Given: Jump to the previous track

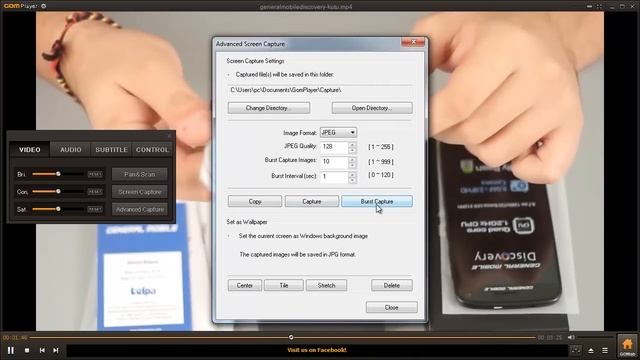Looking at the screenshot, I should pyautogui.click(x=42, y=350).
